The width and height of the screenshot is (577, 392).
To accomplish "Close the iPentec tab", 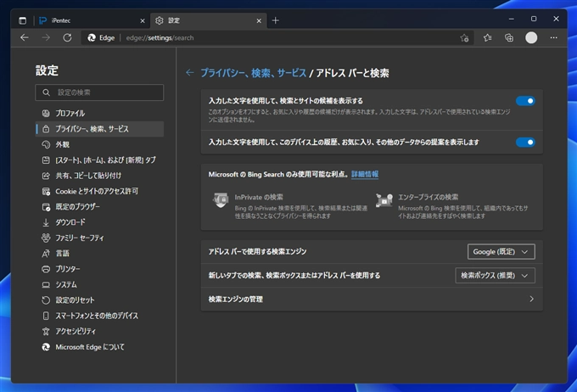I will tap(143, 21).
